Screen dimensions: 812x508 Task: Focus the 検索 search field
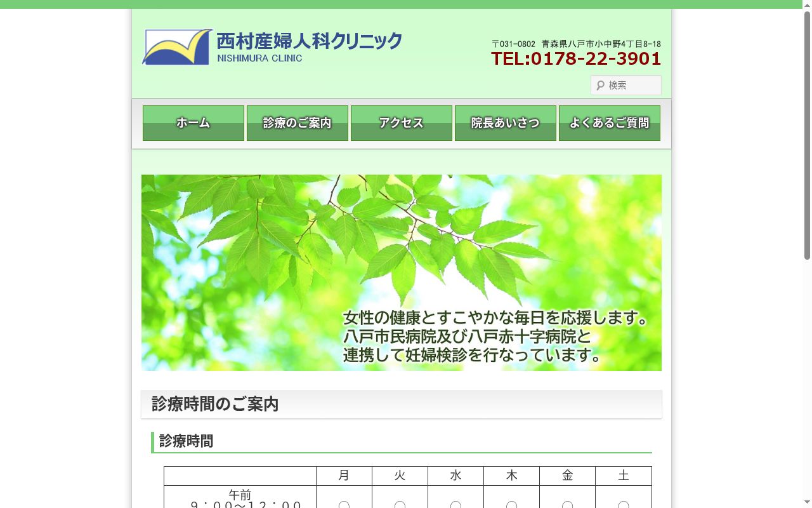pos(626,85)
